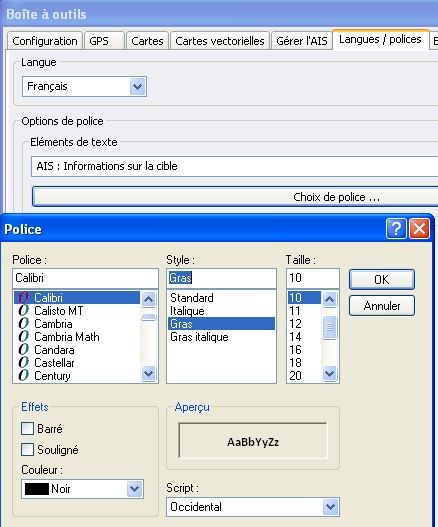Enable the Souligné underline checkbox

pyautogui.click(x=27, y=449)
